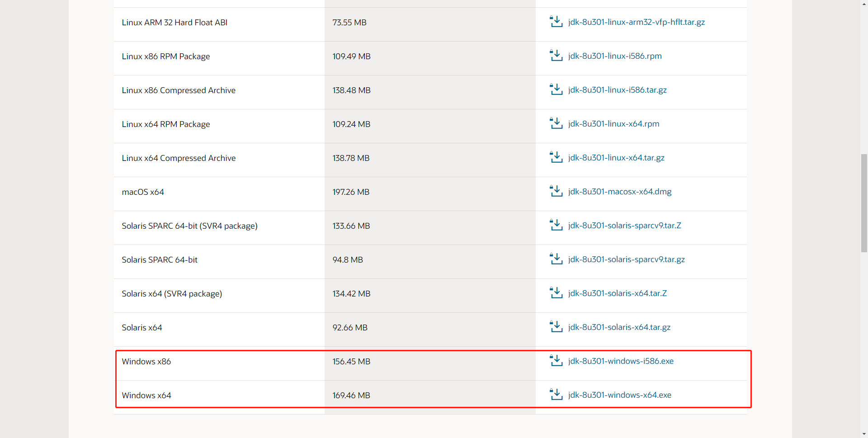Image resolution: width=868 pixels, height=438 pixels.
Task: Follow the jdk-8u301-linux-i586.tar.gz link
Action: 618,90
